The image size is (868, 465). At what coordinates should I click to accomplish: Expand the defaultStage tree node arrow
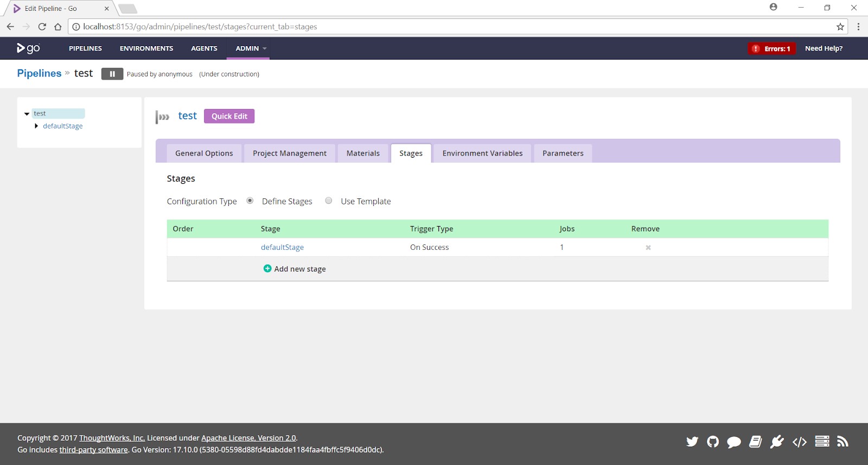[x=36, y=126]
